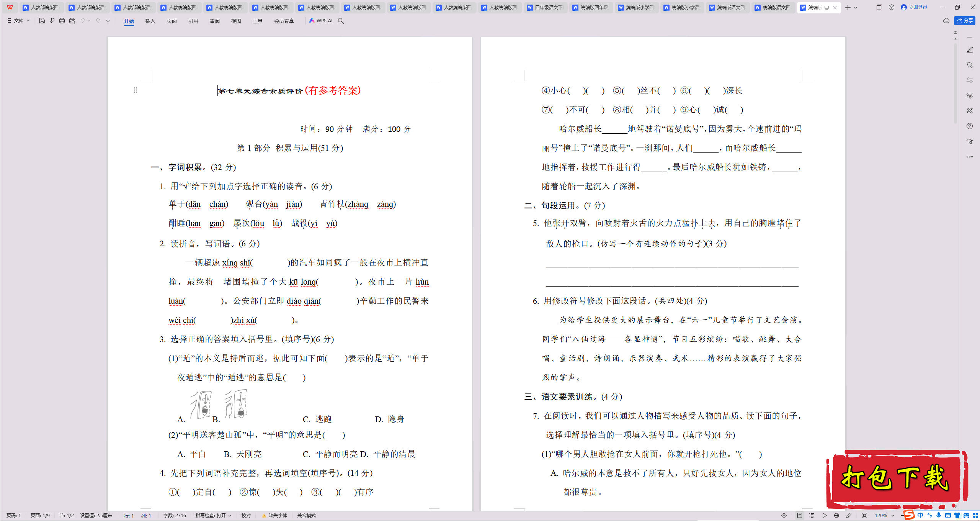Click the Sogou voice input microphone icon
The height and width of the screenshot is (521, 980).
(x=939, y=516)
